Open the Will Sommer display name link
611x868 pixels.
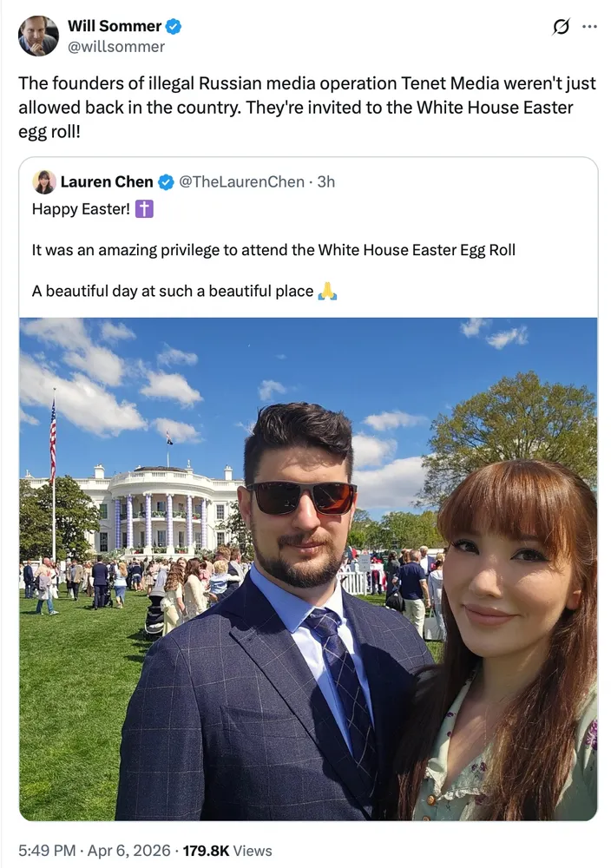tap(115, 26)
